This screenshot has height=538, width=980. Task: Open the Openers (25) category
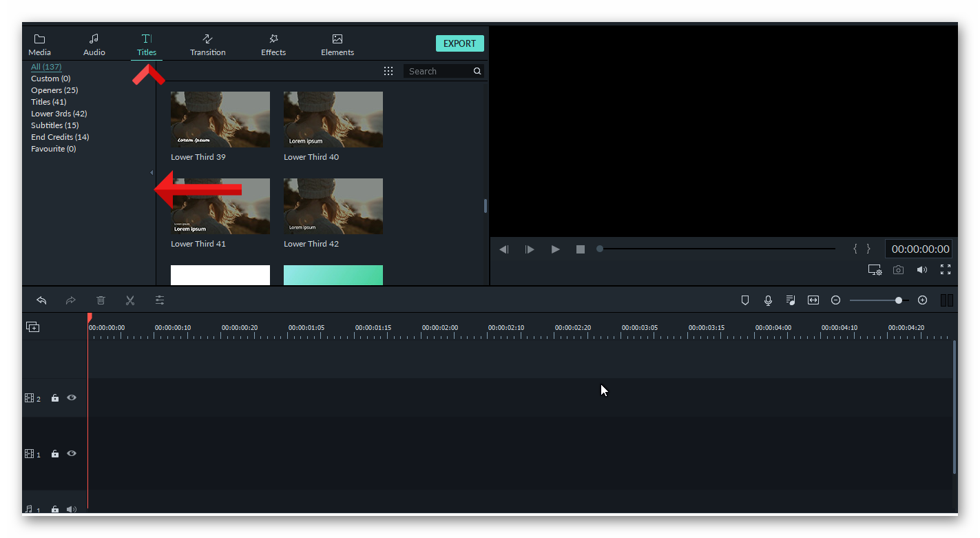pyautogui.click(x=54, y=90)
